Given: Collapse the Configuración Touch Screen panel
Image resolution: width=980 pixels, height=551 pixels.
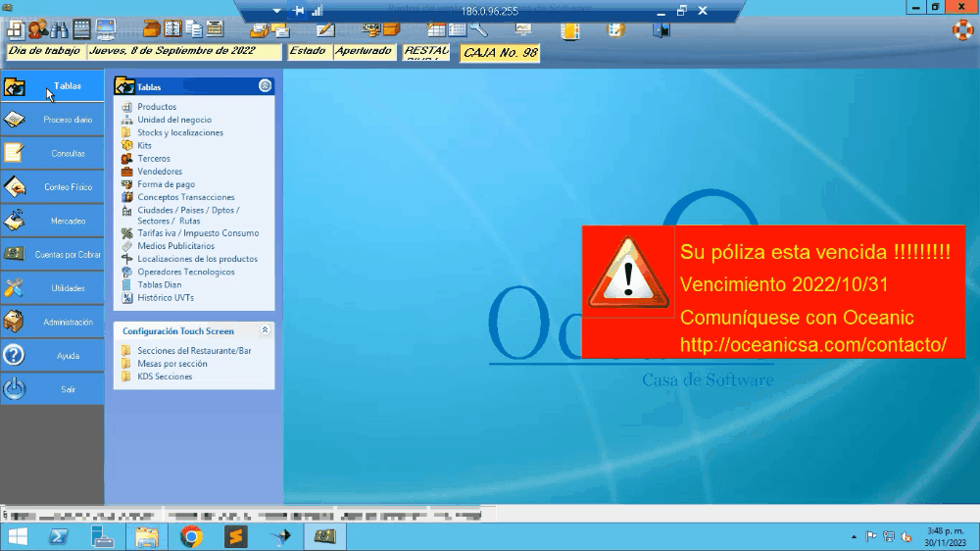Looking at the screenshot, I should pos(265,331).
